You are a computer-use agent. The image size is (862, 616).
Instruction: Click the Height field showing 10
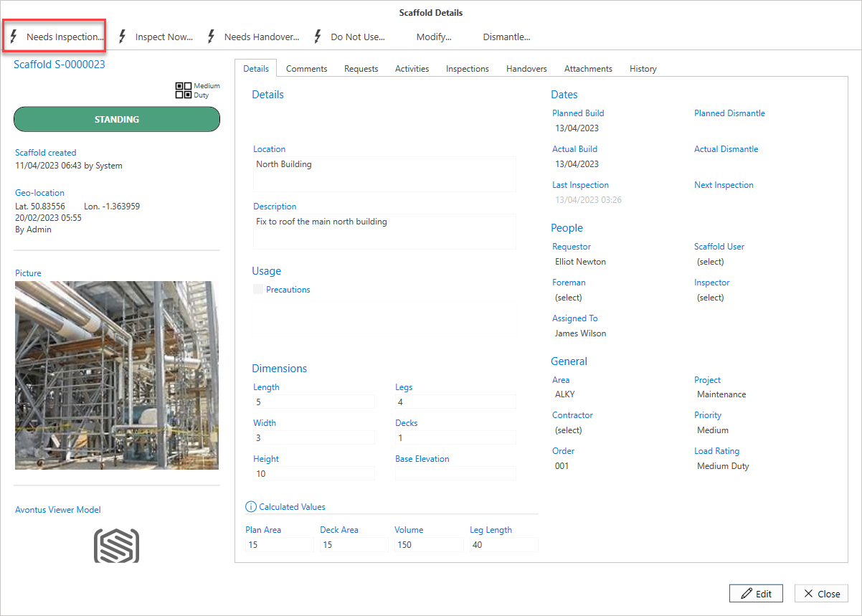(x=313, y=473)
